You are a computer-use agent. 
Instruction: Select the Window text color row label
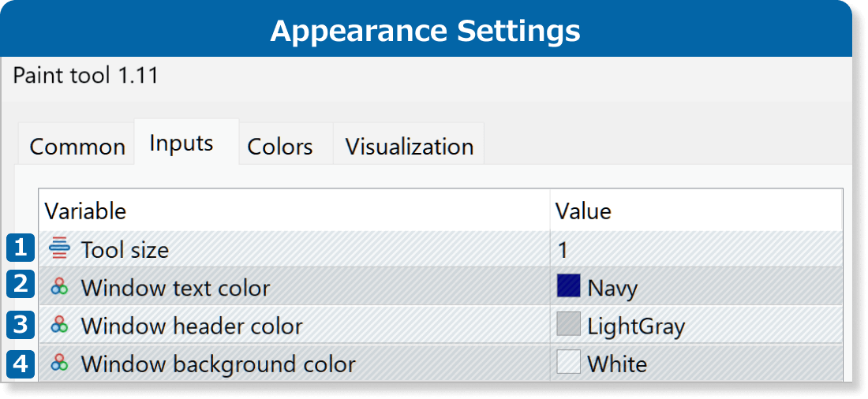point(175,288)
